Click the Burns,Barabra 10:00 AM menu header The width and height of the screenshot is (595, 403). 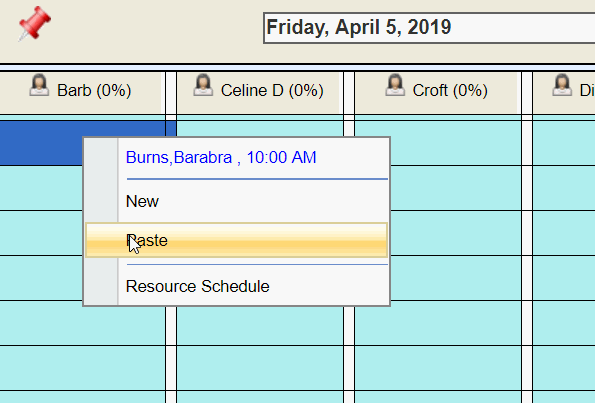tap(221, 157)
